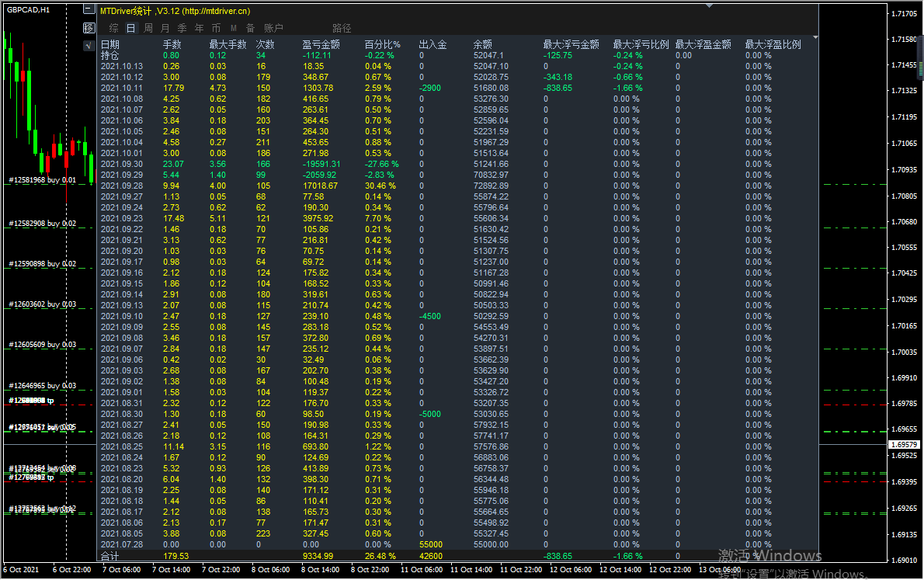Click the -838.65 value in 2021.10.11 row
This screenshot has width=924, height=580.
(x=558, y=88)
